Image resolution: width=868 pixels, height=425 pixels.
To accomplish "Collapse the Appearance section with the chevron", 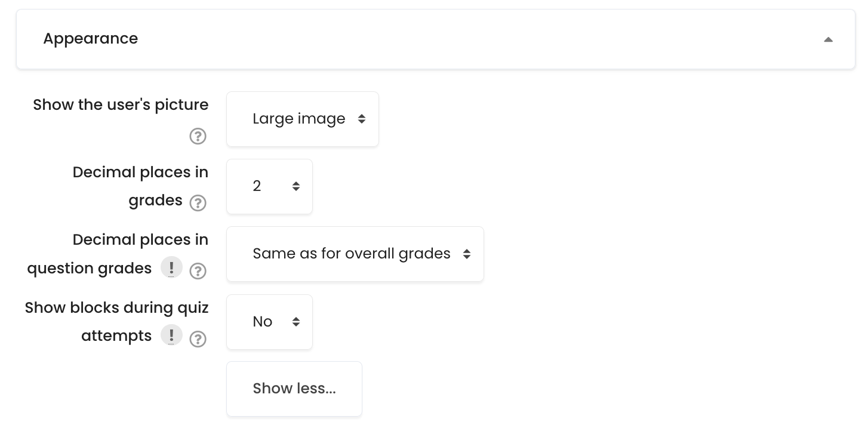I will 829,39.
